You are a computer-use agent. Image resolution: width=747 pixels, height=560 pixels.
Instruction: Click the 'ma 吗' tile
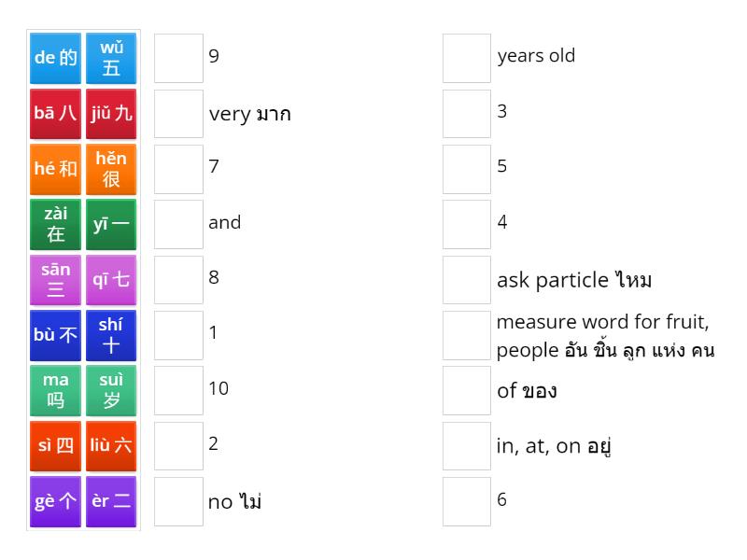pyautogui.click(x=55, y=390)
